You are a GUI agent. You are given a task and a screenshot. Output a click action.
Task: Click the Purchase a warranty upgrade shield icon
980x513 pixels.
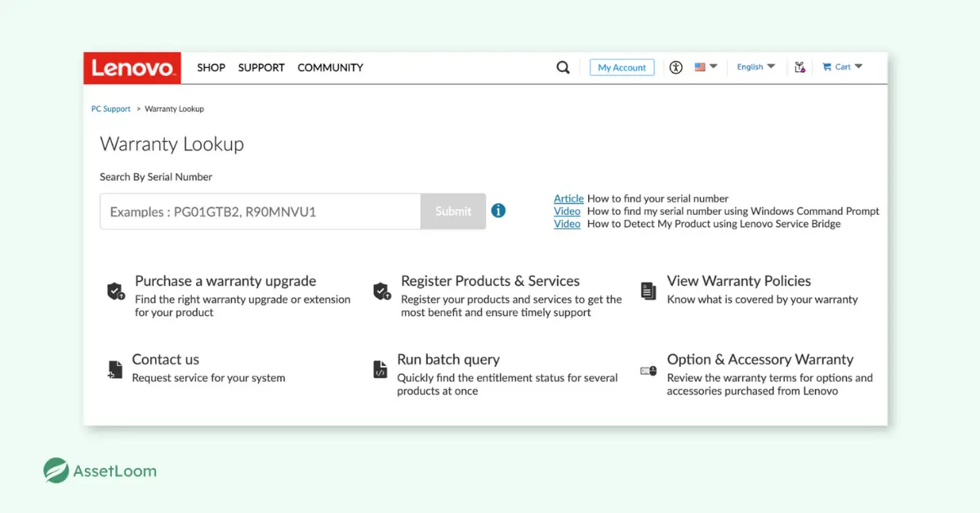point(116,291)
